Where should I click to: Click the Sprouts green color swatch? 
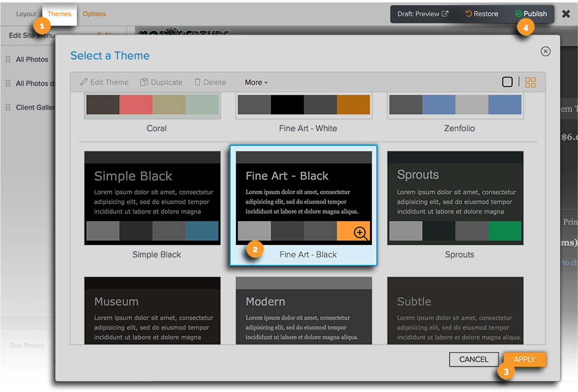[x=505, y=231]
